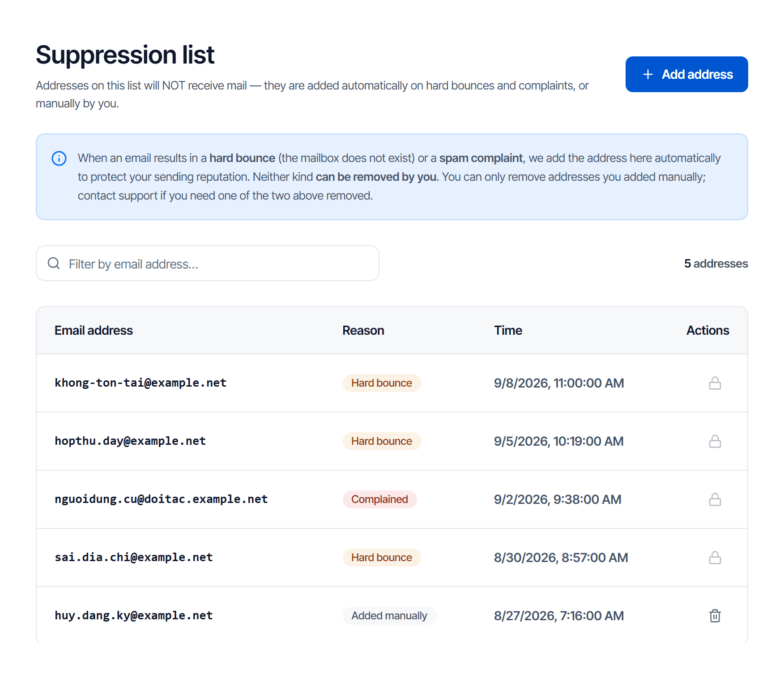The height and width of the screenshot is (686, 784).
Task: Click timestamp 9/8/2026, 11:00:00 AM
Action: 559,383
